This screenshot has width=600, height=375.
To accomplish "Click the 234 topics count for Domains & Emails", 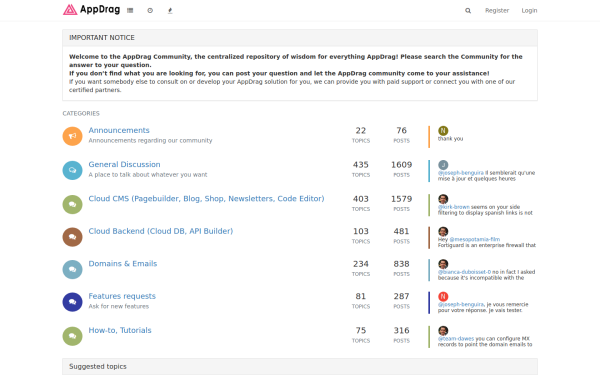I will (360, 264).
